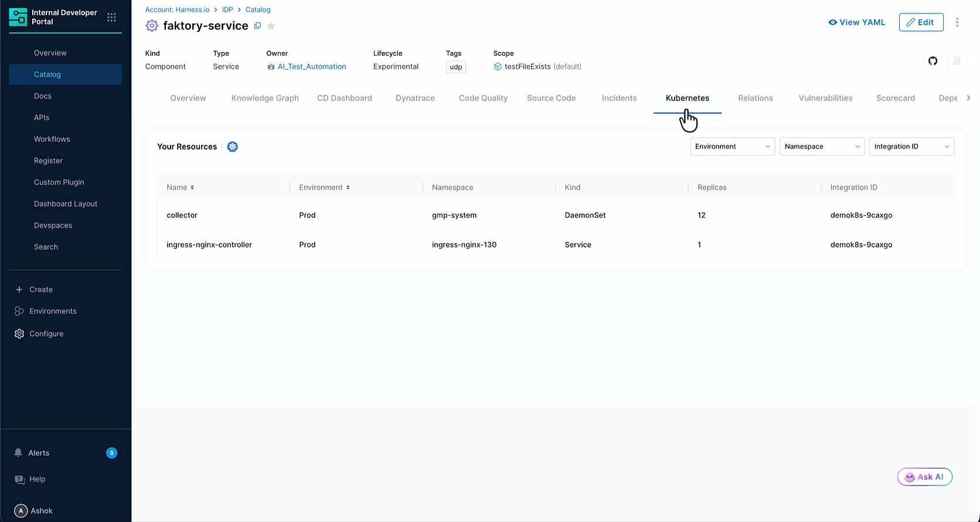
Task: Star faktory-service as a favorite
Action: [271, 26]
